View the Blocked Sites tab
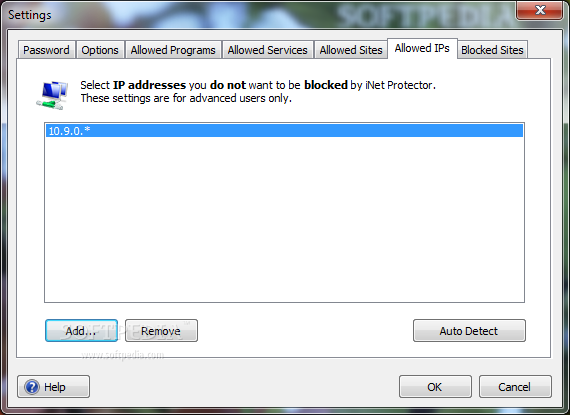570x415 pixels. (x=492, y=50)
